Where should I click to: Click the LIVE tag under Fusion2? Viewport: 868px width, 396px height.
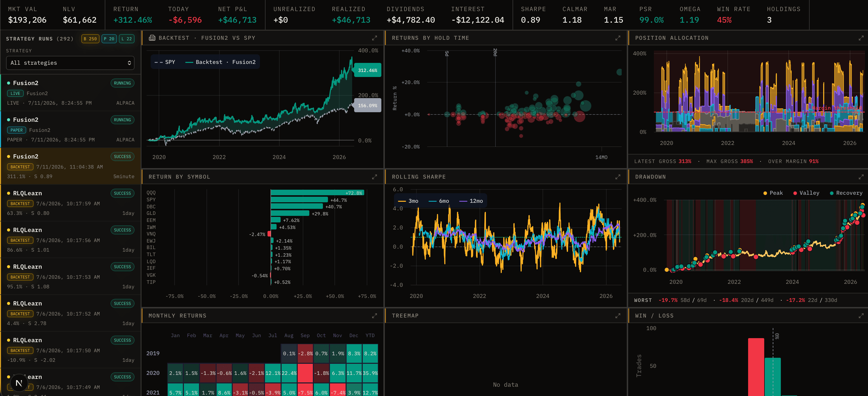click(15, 94)
